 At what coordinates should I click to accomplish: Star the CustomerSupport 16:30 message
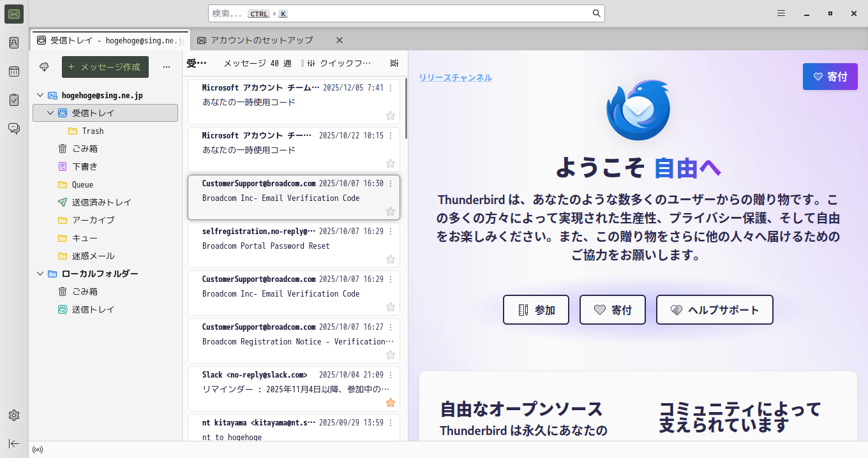coord(391,211)
